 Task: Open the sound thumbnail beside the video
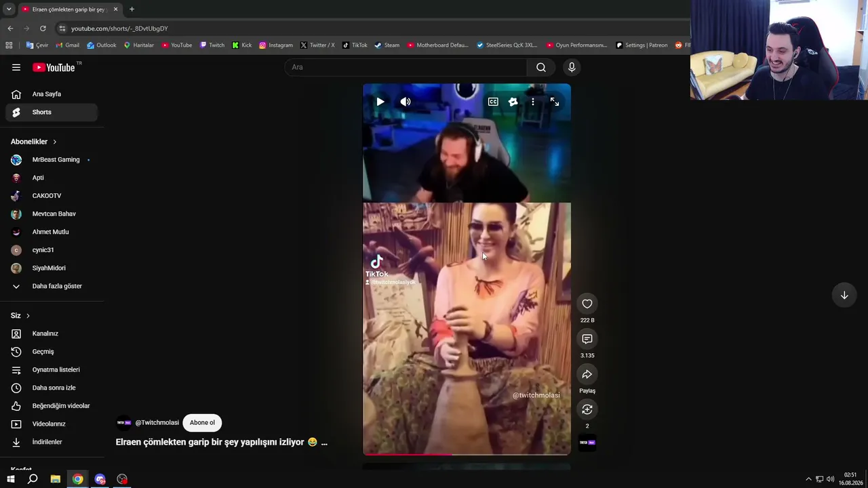[587, 443]
